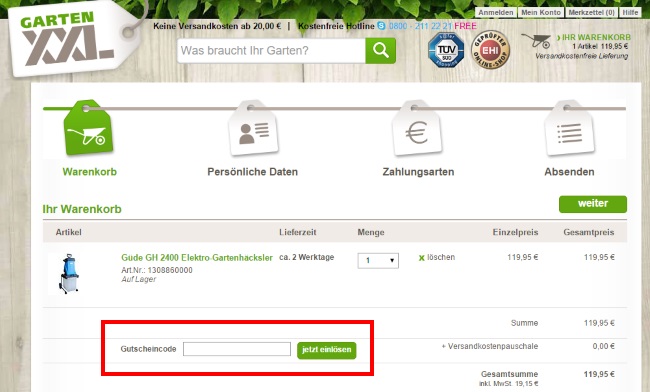Click the Zahlungsarten step label
650x392 pixels.
418,172
